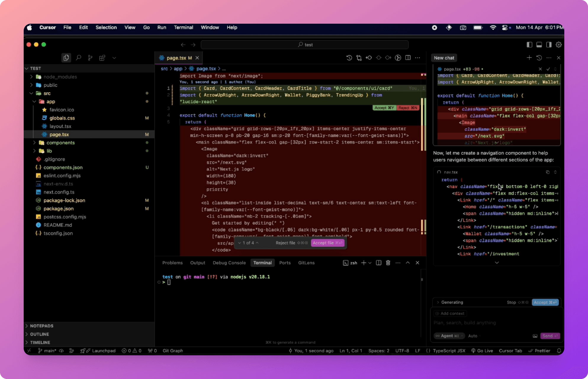
Task: Open the Selection menu in menu bar
Action: click(x=106, y=27)
